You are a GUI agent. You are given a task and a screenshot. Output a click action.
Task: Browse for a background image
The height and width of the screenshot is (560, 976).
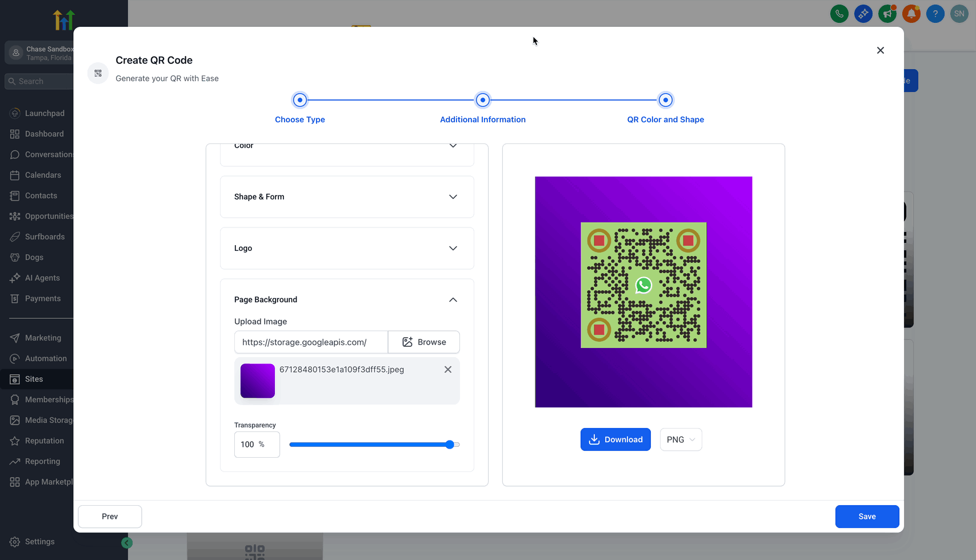click(x=424, y=342)
